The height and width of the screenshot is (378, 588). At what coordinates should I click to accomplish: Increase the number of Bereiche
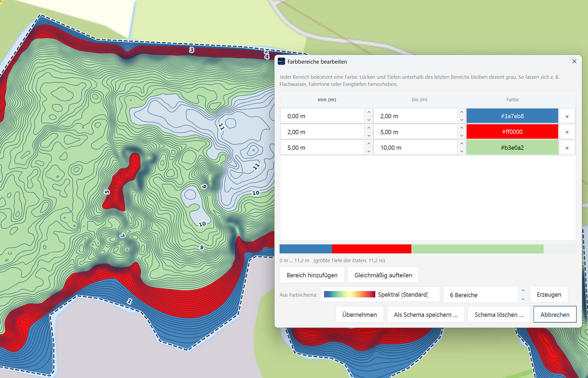pyautogui.click(x=523, y=291)
